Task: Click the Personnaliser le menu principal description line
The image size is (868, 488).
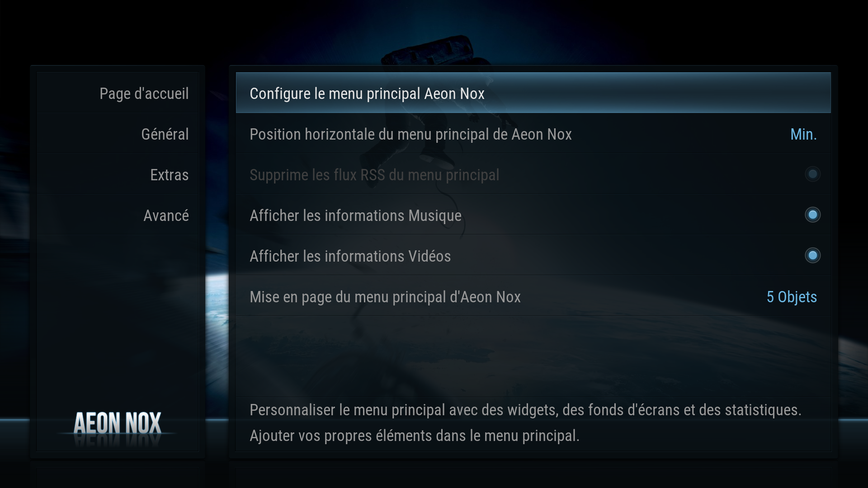Action: [x=525, y=410]
